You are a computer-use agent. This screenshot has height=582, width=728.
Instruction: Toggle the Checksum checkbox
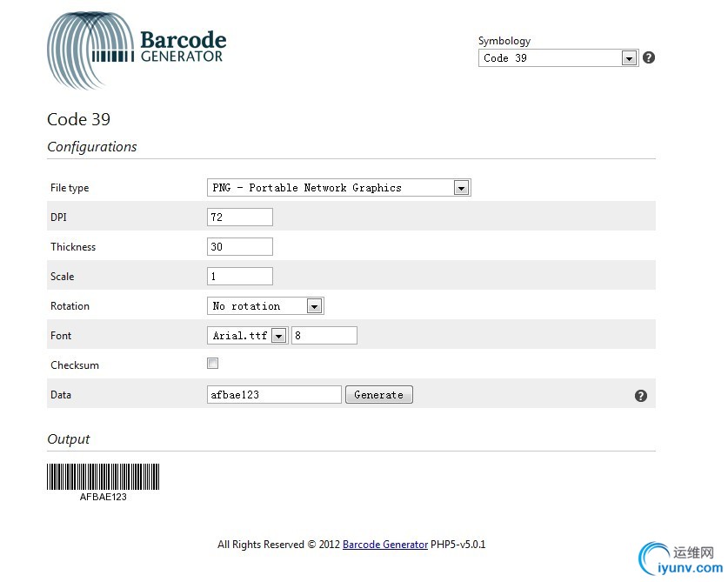pos(212,364)
